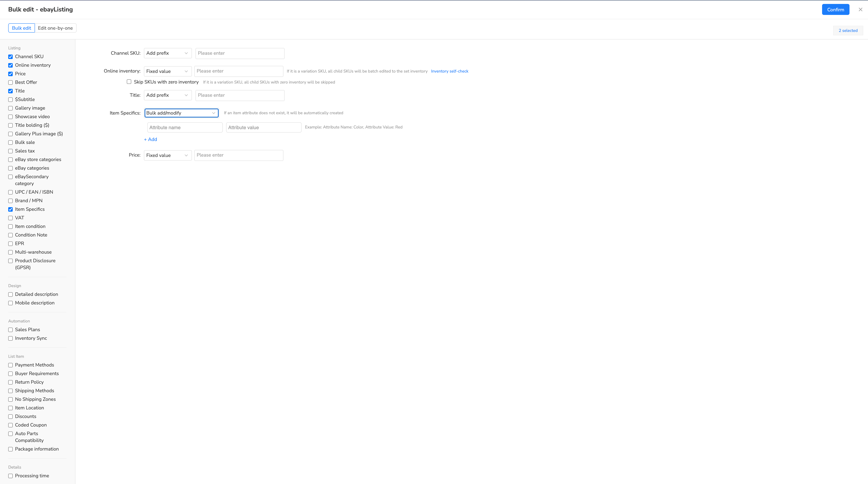Check the Return Policy option
The width and height of the screenshot is (868, 484).
coord(10,382)
